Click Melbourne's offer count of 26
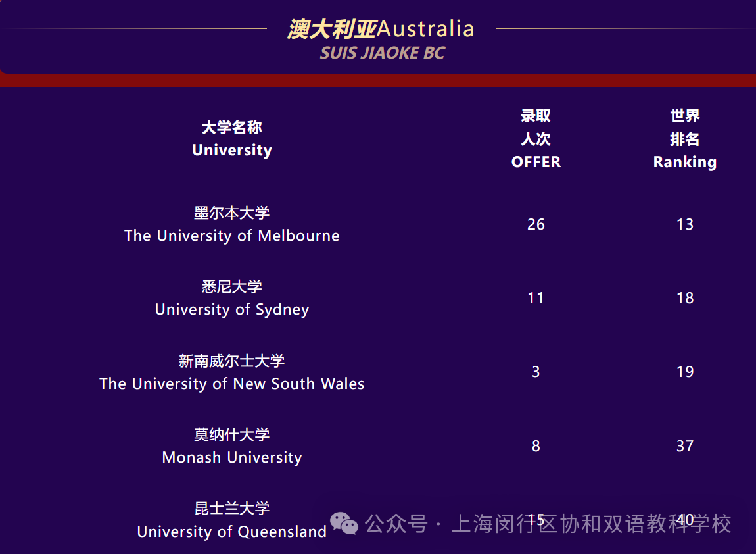 536,224
